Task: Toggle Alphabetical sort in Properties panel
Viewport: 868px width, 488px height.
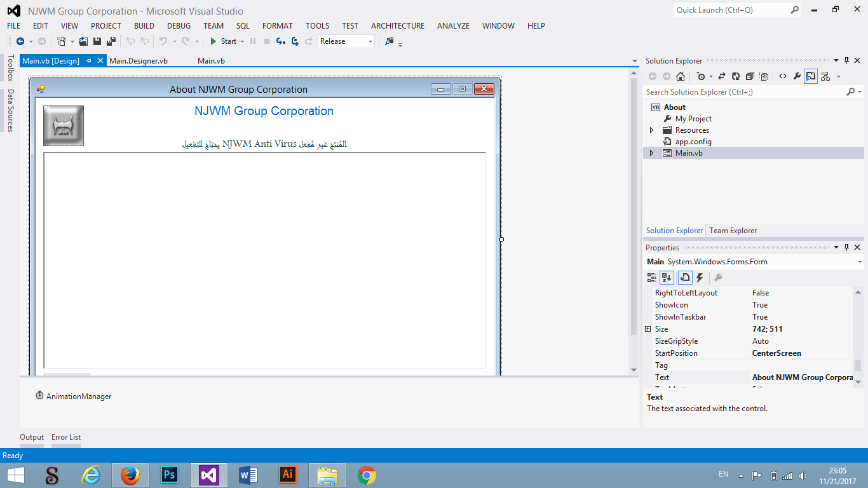Action: pyautogui.click(x=667, y=278)
